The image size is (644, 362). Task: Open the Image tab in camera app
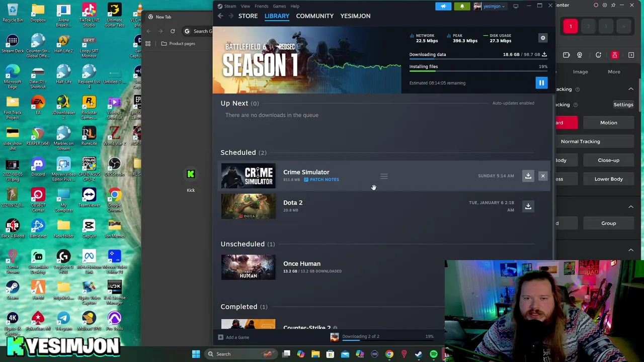580,72
